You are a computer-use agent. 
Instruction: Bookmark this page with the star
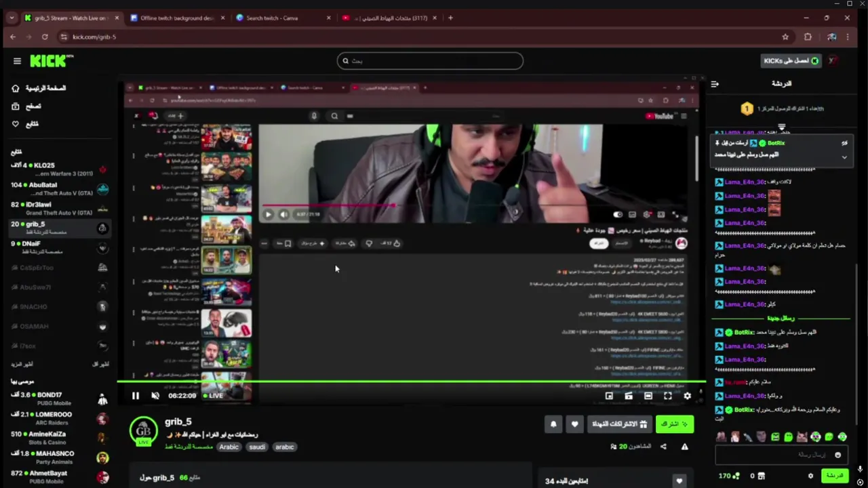pyautogui.click(x=785, y=37)
